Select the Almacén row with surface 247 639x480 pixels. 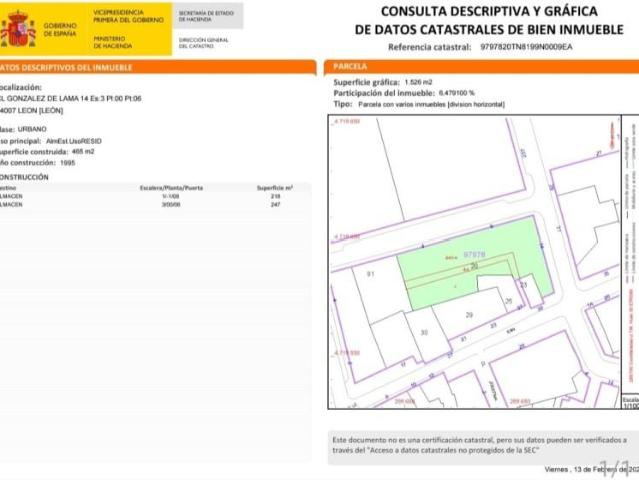point(150,205)
